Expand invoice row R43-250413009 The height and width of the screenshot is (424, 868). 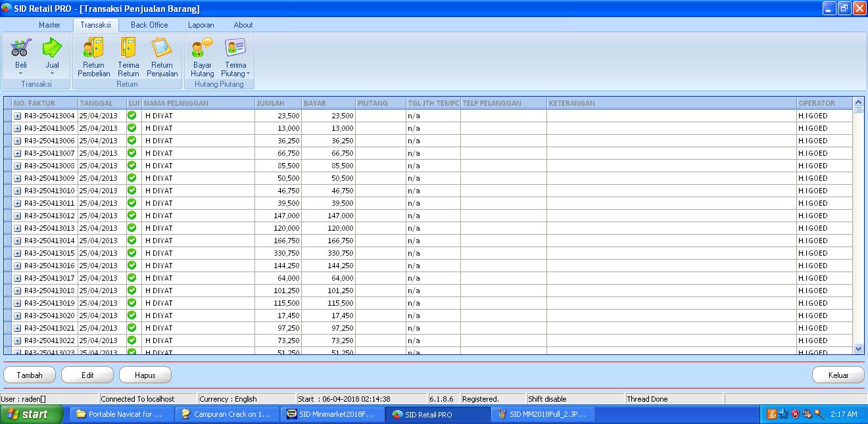pos(18,178)
